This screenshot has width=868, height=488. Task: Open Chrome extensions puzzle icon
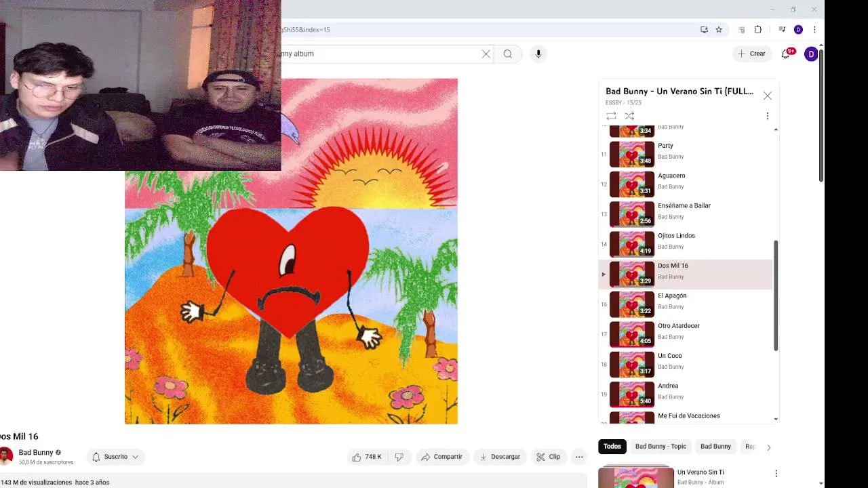(758, 30)
